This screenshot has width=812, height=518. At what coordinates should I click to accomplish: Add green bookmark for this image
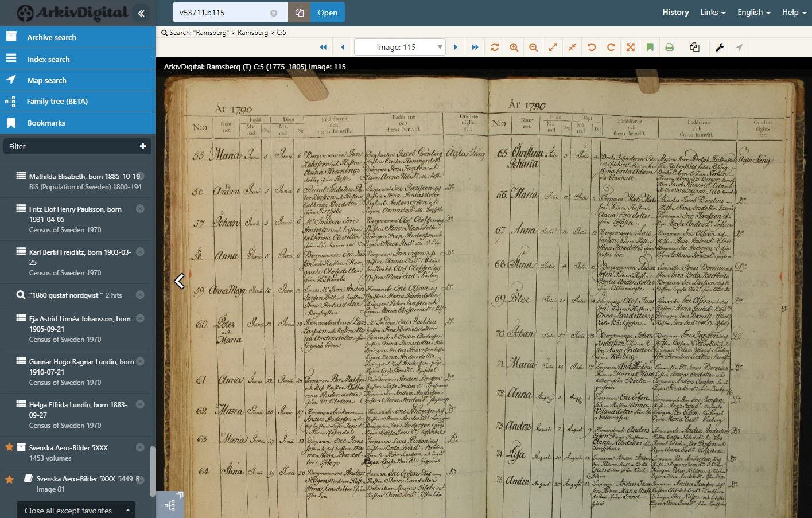tap(650, 48)
